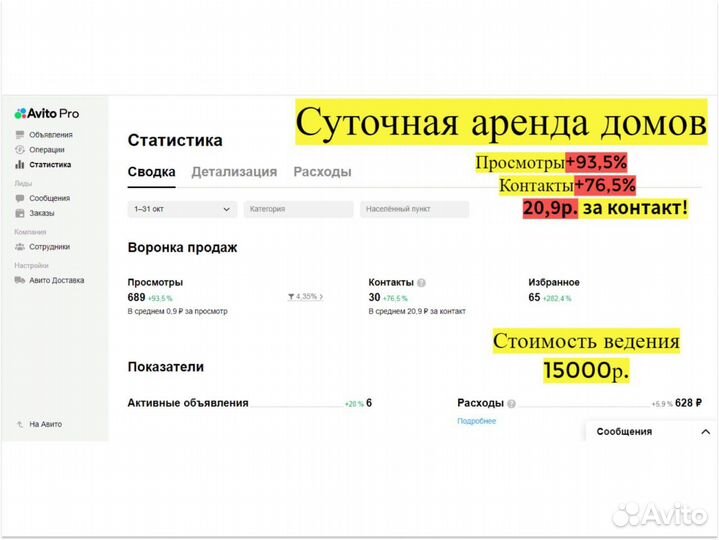Screen dimensions: 719x540
Task: Click the Просмотры value 689
Action: (136, 298)
